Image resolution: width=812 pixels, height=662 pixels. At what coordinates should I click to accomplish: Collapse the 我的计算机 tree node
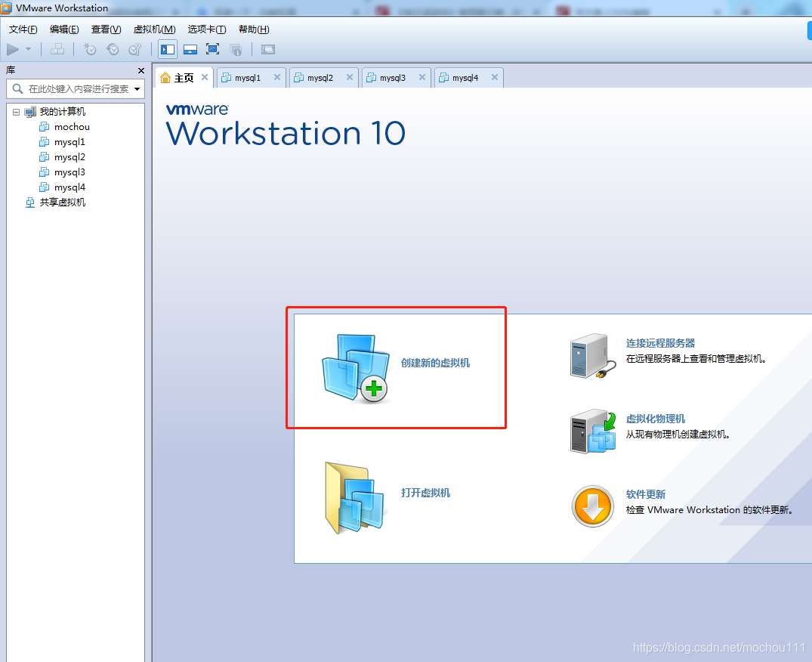coord(16,112)
